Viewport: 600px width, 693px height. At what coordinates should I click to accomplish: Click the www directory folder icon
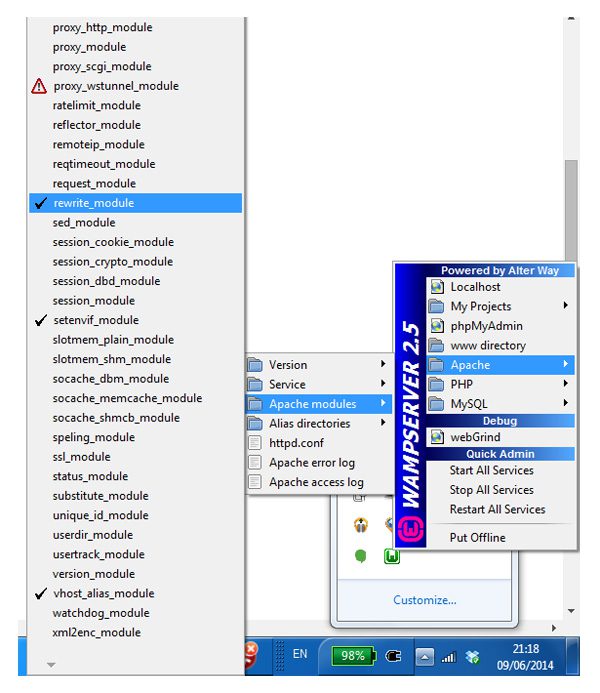pos(437,345)
